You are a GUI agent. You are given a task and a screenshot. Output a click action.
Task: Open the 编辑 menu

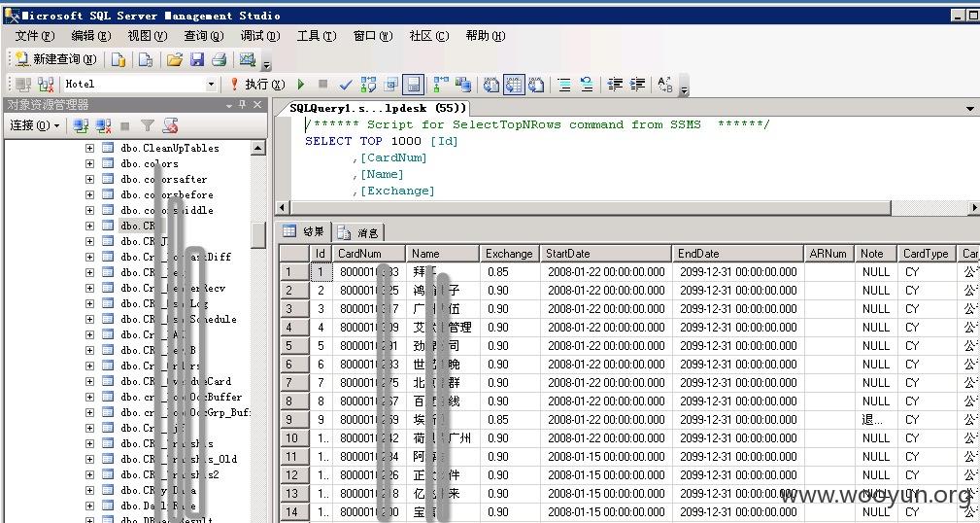[91, 36]
